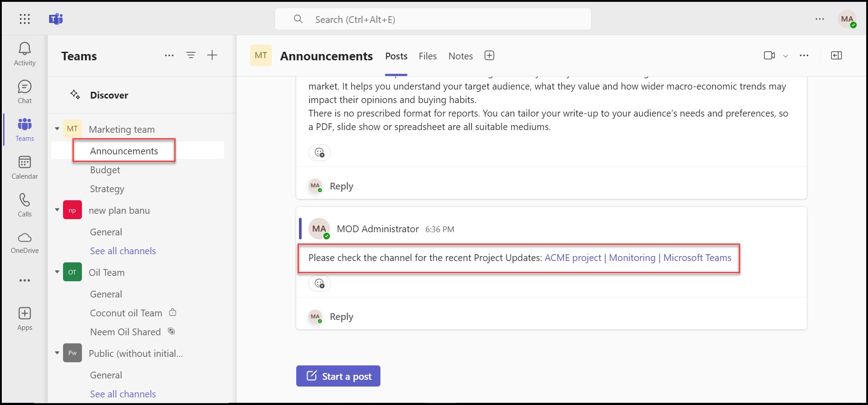Click the Start a post button
This screenshot has height=405, width=868.
[x=338, y=376]
